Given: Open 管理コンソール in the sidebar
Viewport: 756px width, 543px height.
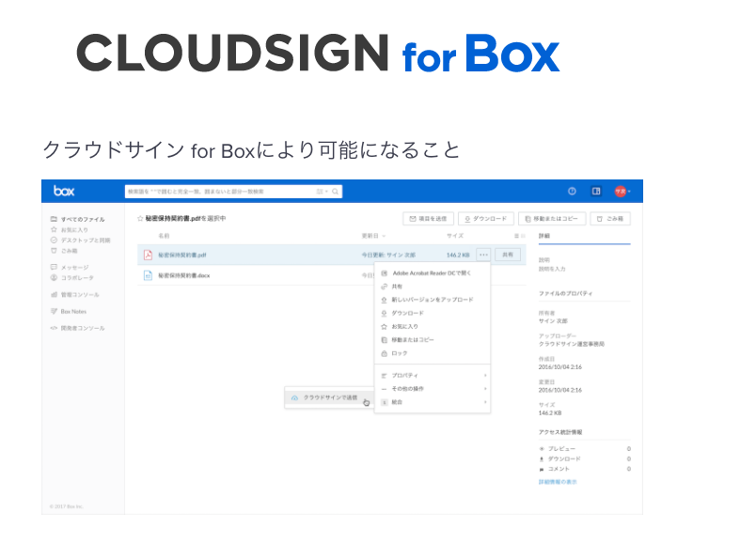Looking at the screenshot, I should pos(74,294).
